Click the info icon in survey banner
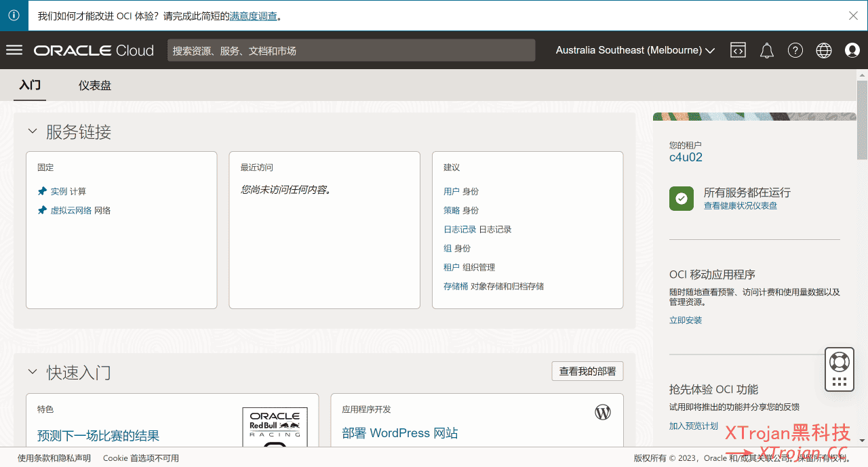Image resolution: width=868 pixels, height=467 pixels. pos(14,16)
